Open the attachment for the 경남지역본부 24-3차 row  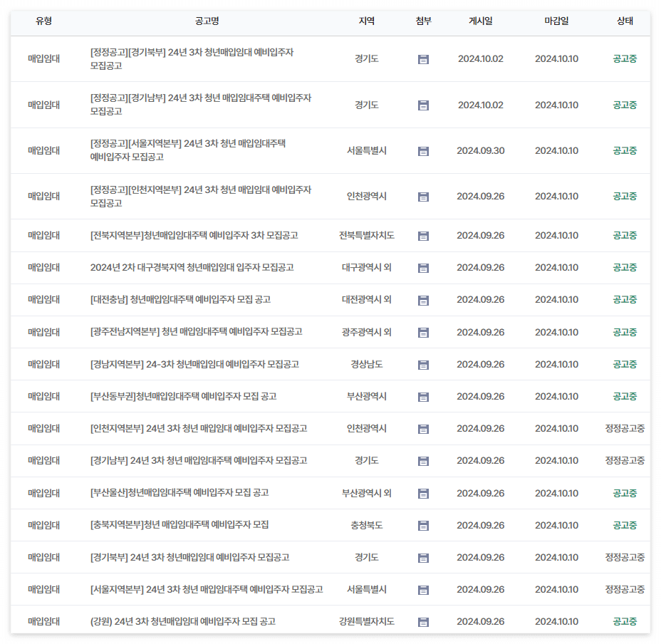pyautogui.click(x=422, y=363)
